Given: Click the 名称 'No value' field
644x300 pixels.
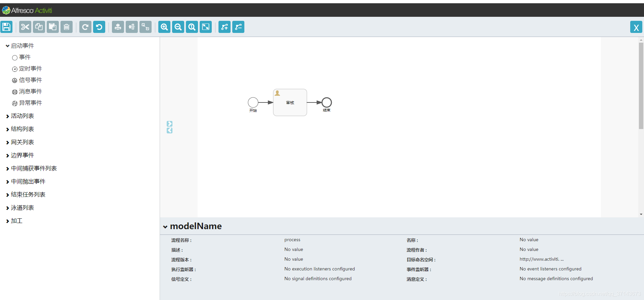Looking at the screenshot, I should 529,240.
